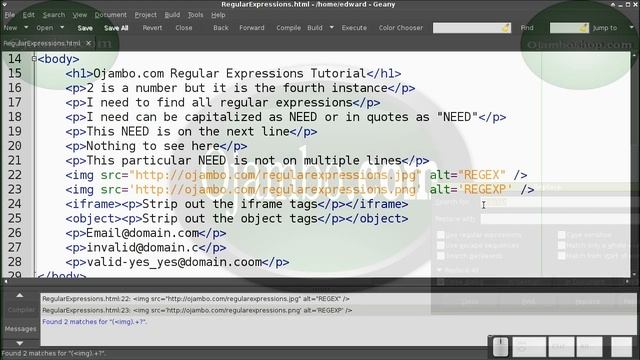Click the Jump to button

point(605,28)
